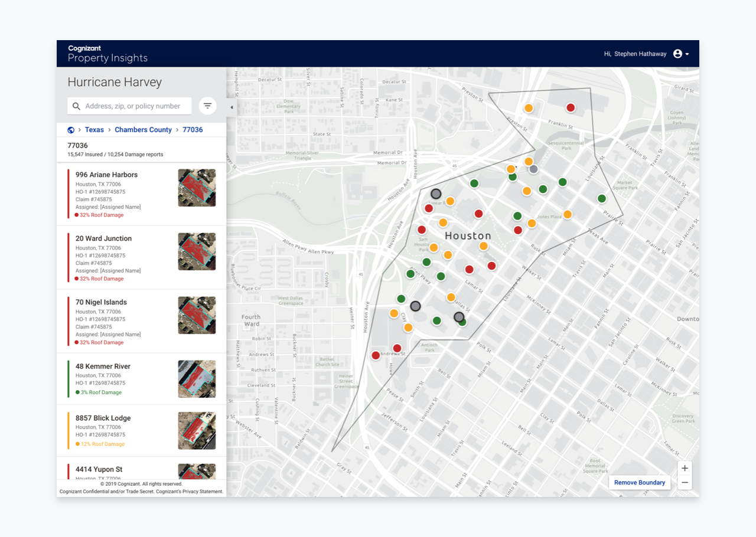View the 996 Ariane Harbors roof thumbnail
This screenshot has width=756, height=537.
click(197, 188)
